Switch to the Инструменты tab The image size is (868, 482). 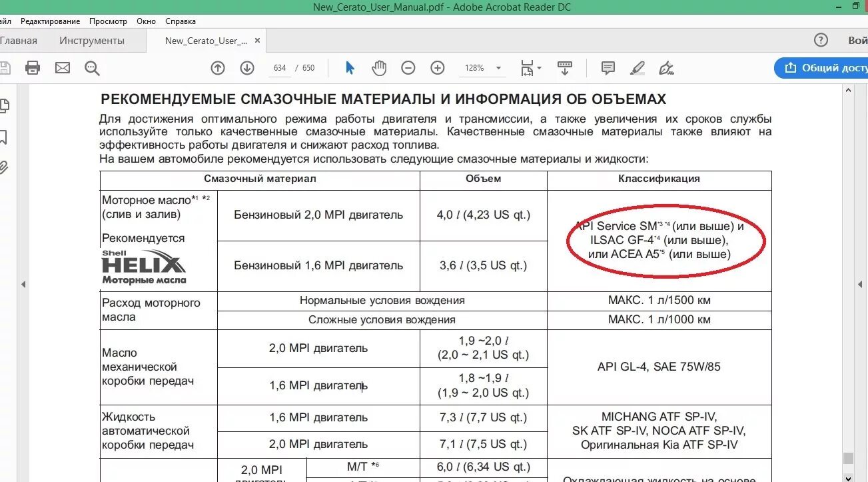click(x=92, y=41)
